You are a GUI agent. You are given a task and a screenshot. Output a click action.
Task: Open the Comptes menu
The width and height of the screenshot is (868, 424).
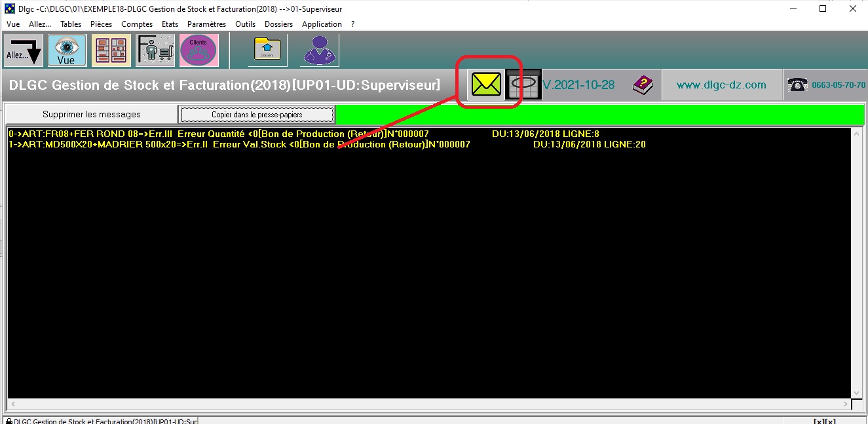[x=137, y=24]
